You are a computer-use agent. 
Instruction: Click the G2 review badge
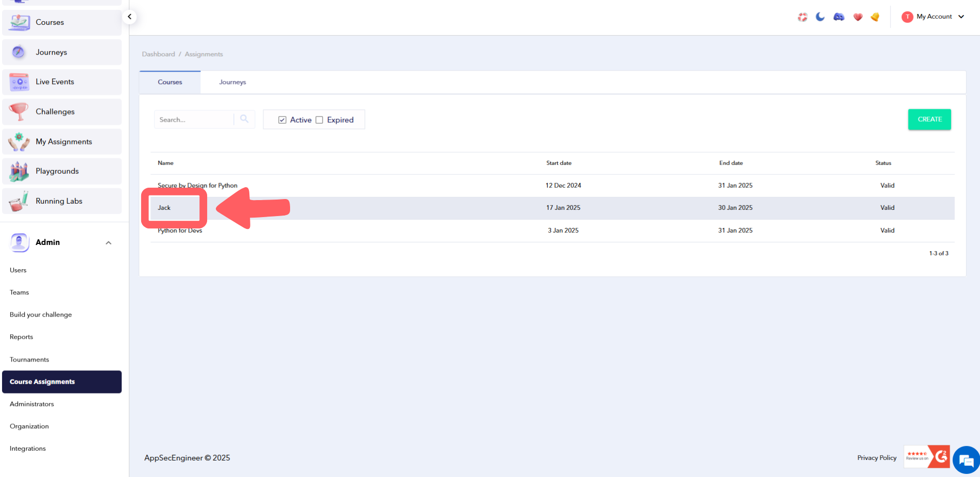pos(927,456)
